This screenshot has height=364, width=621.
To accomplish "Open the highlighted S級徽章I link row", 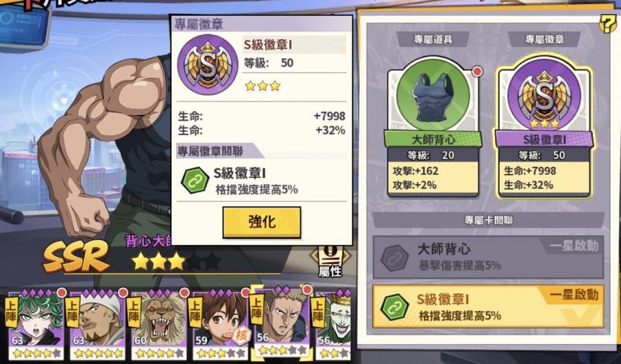I will 489,307.
